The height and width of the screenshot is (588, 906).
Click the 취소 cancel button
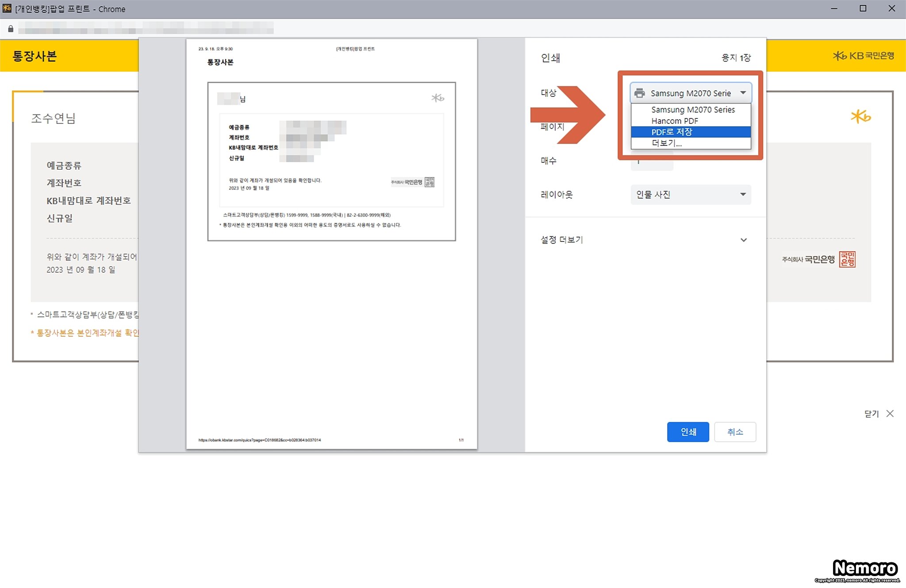tap(735, 432)
